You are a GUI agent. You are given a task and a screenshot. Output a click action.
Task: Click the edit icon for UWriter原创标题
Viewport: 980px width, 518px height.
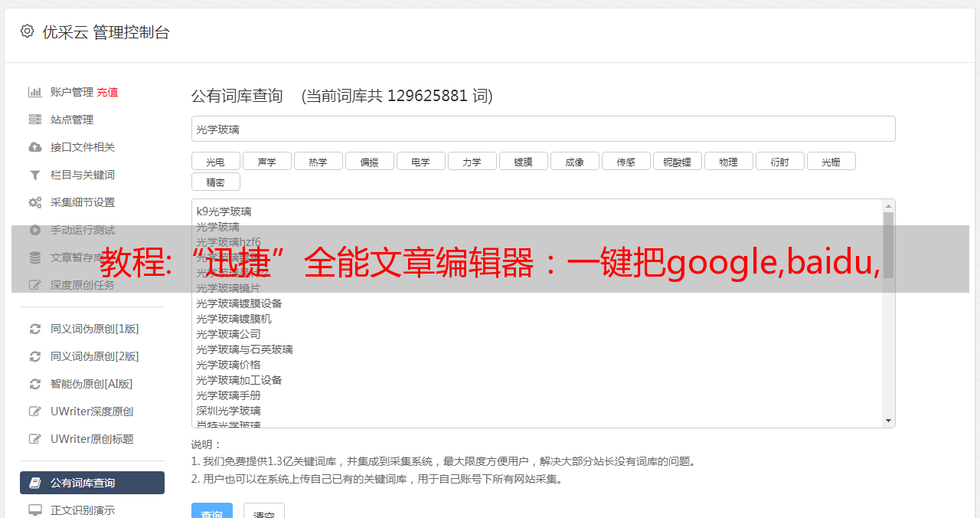pyautogui.click(x=34, y=439)
